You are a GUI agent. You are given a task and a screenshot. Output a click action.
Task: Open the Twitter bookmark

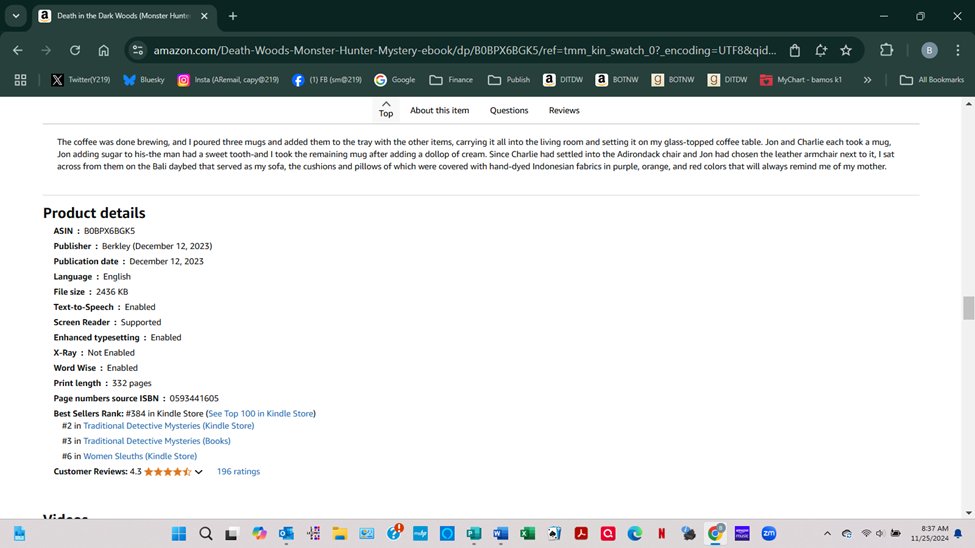click(81, 80)
